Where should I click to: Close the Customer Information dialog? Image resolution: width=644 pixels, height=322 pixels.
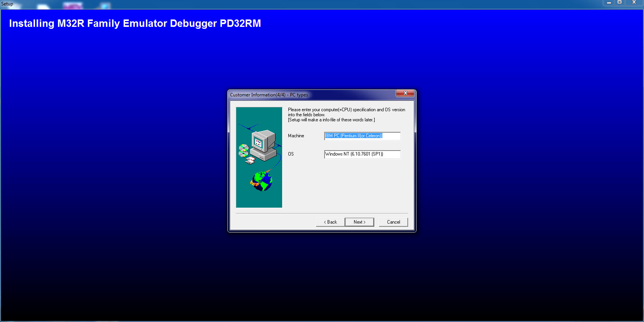point(405,93)
